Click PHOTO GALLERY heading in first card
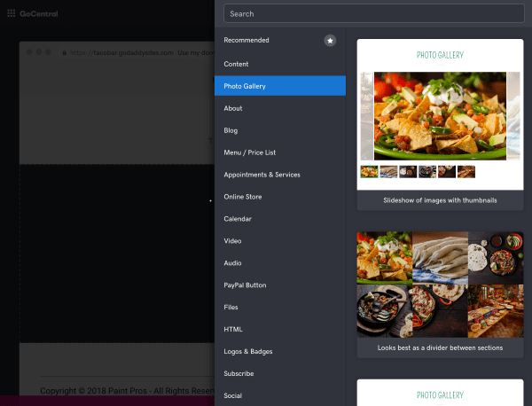 coord(440,55)
